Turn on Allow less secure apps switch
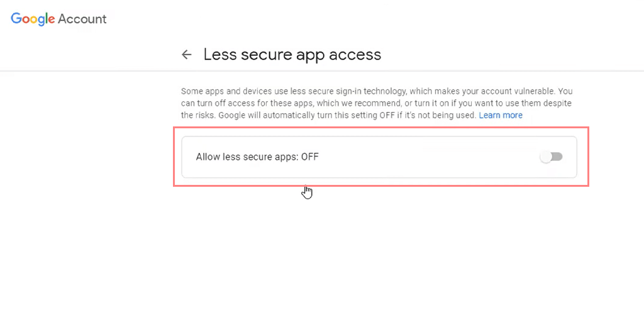This screenshot has height=322, width=644. 551,157
